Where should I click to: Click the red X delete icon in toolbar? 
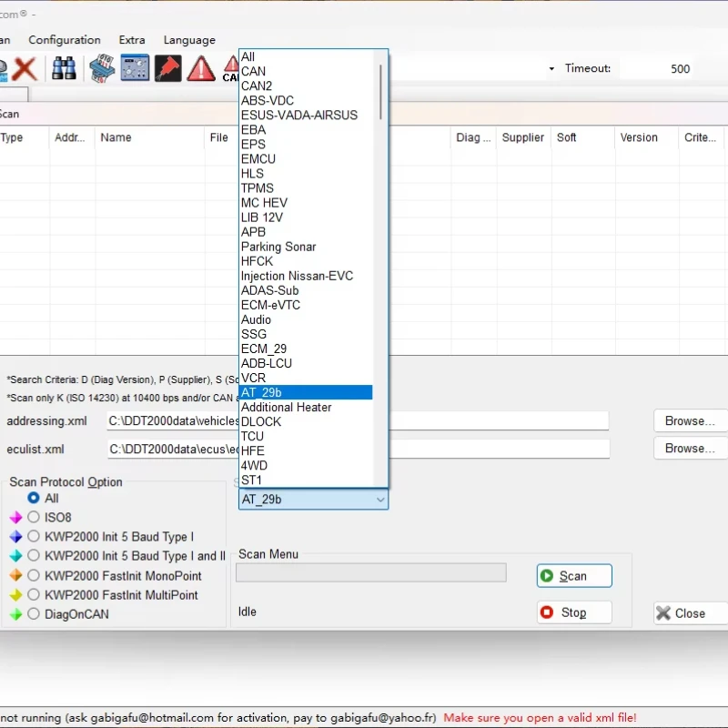point(25,69)
